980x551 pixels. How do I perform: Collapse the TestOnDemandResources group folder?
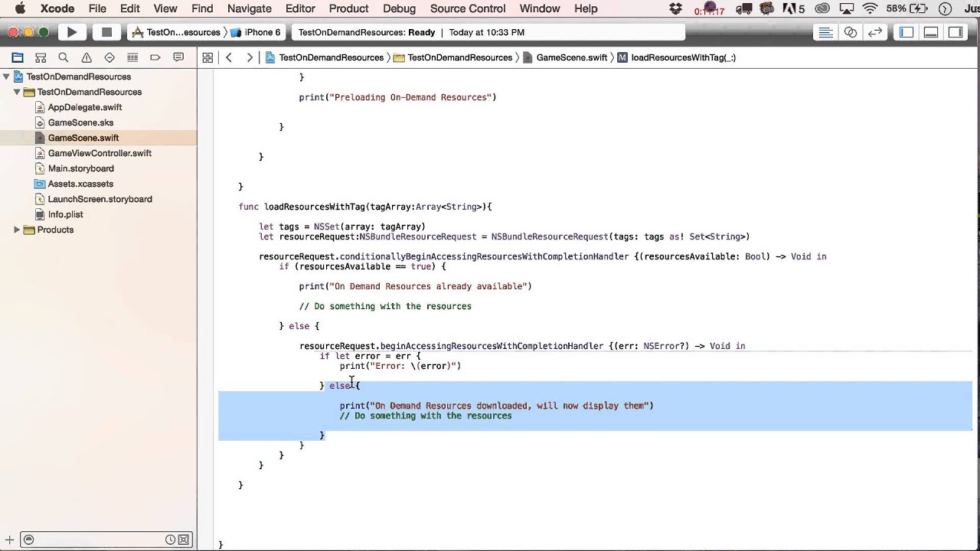coord(17,92)
